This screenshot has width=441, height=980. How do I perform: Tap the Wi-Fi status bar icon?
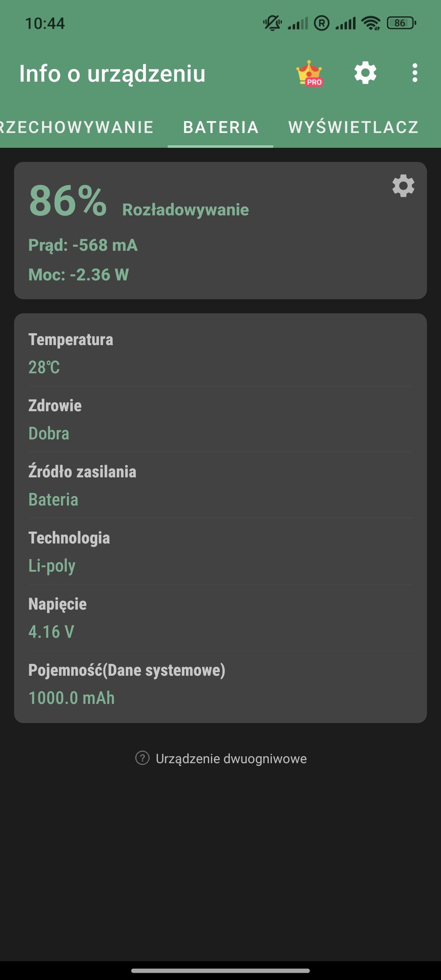pos(371,23)
